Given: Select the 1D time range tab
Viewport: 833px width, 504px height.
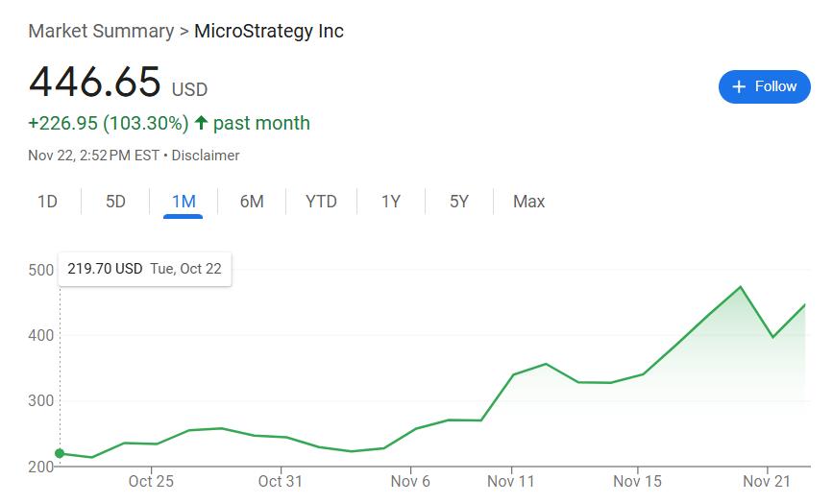Looking at the screenshot, I should [x=47, y=202].
